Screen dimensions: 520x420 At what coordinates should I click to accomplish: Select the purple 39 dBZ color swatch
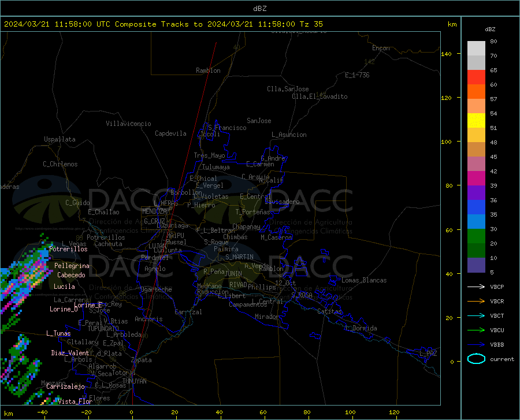coord(476,192)
